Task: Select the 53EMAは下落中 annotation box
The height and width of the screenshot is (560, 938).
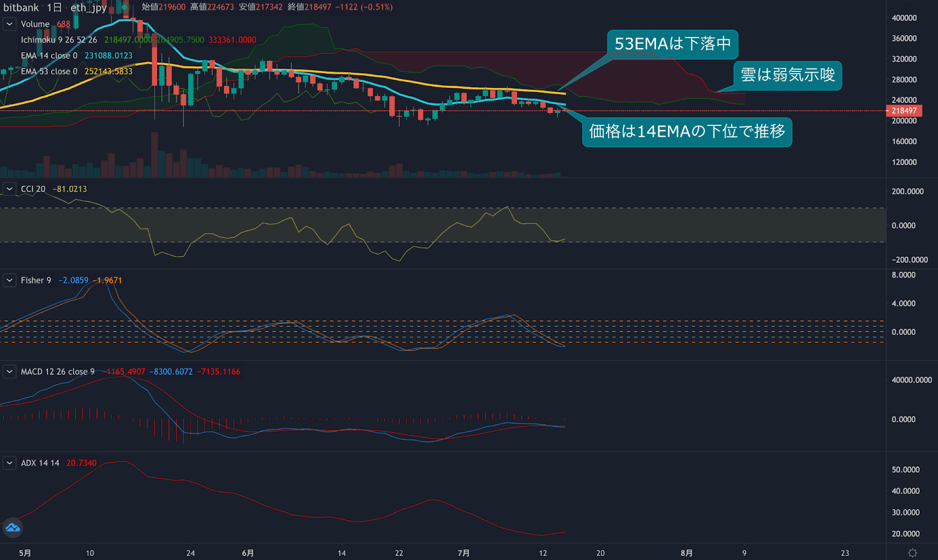Action: (x=672, y=43)
